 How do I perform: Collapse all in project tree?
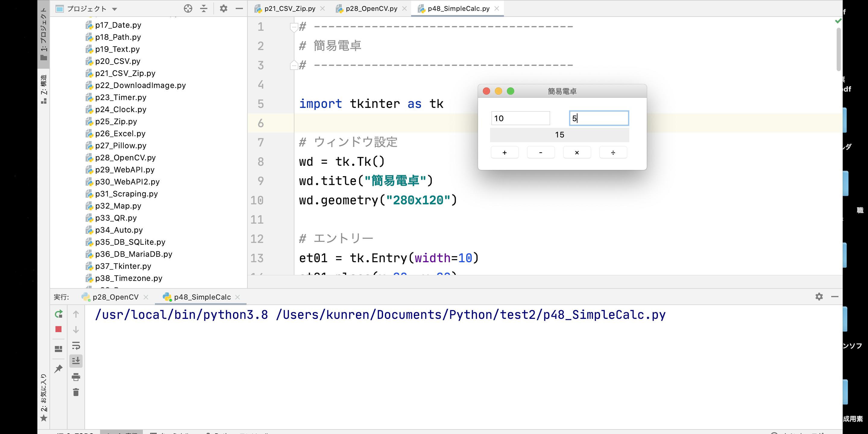[x=203, y=9]
